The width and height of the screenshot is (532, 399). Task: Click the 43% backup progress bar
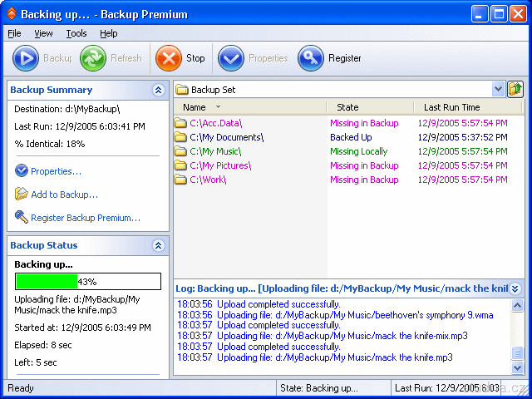point(88,281)
